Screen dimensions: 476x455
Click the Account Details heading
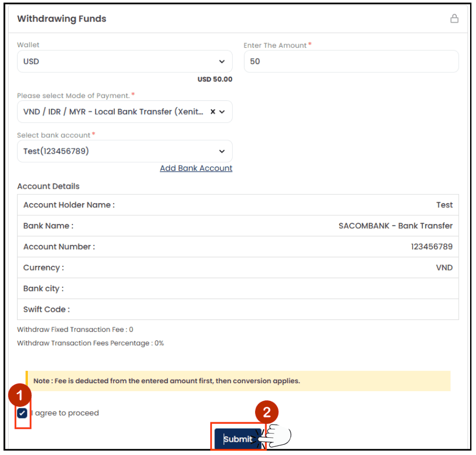[48, 186]
